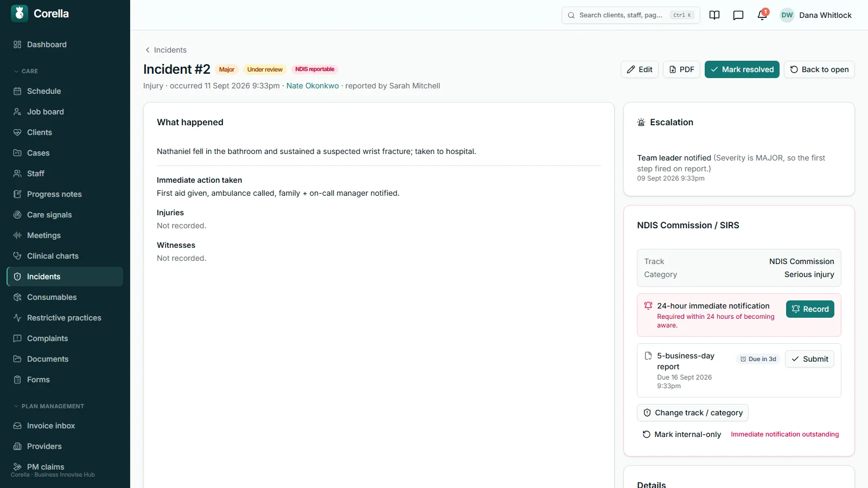Click the search magnifier icon

(571, 15)
